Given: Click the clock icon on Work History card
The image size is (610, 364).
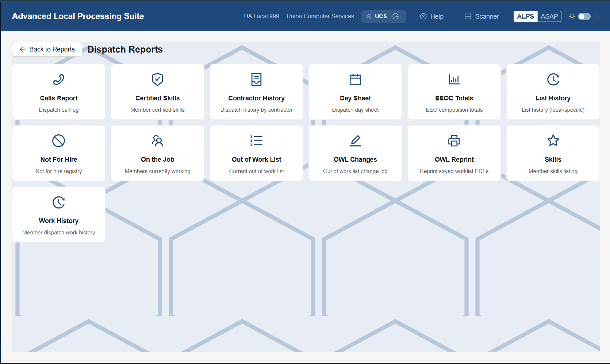Looking at the screenshot, I should tap(59, 202).
